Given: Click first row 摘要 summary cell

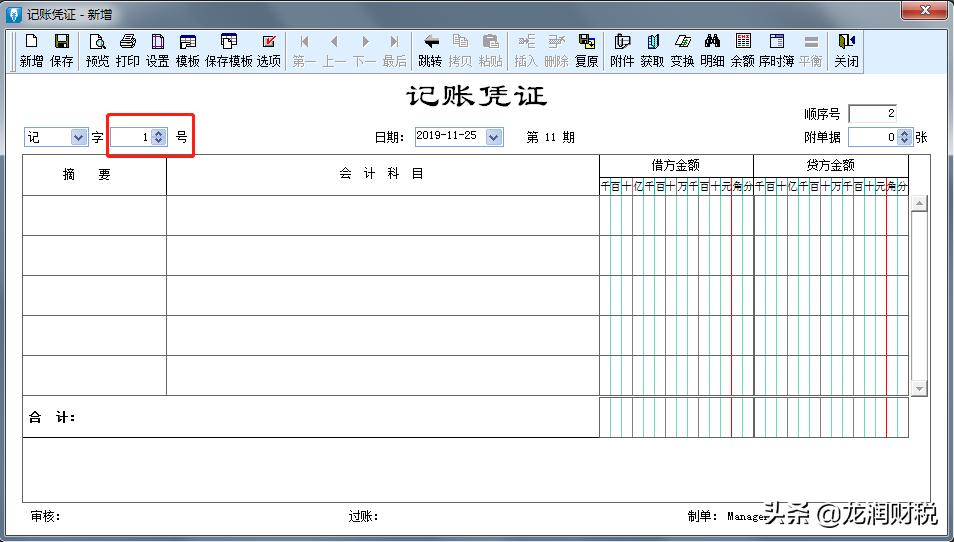Looking at the screenshot, I should (x=94, y=215).
